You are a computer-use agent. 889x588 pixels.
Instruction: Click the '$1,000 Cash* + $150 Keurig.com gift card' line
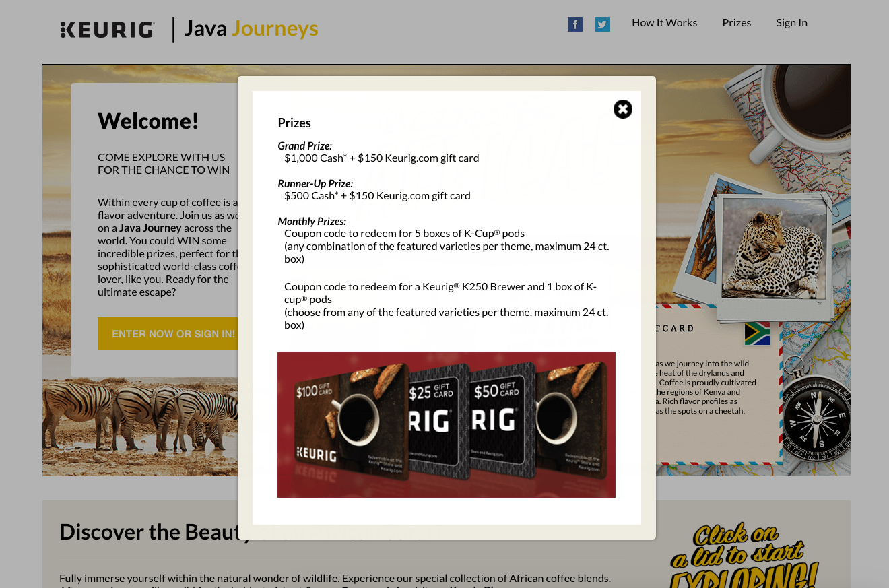click(x=381, y=158)
